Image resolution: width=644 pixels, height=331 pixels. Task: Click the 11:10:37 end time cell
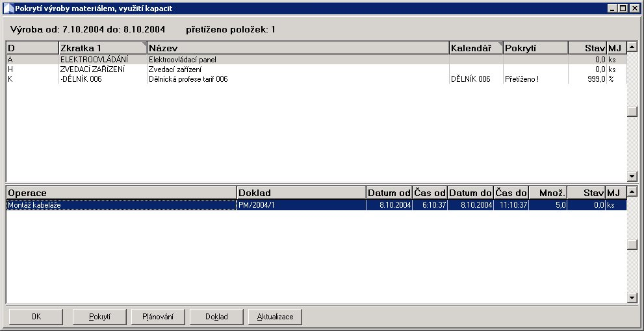(511, 205)
